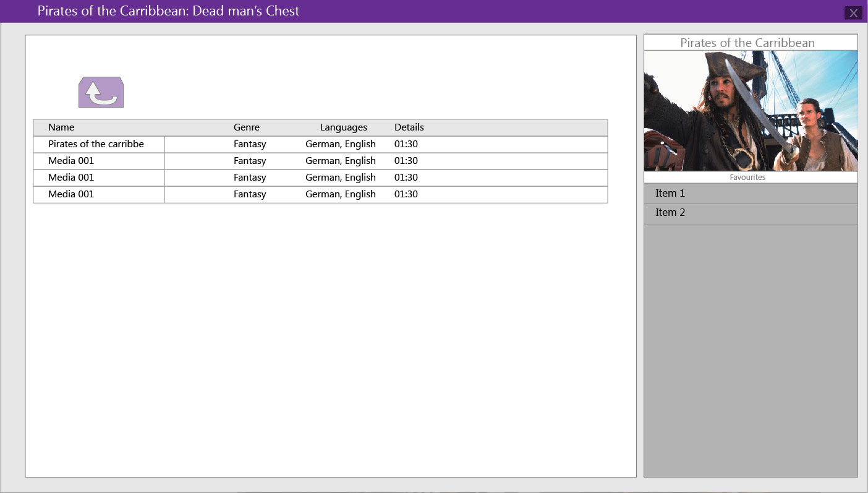
Task: Click the purple back arrow icon
Action: pos(101,92)
